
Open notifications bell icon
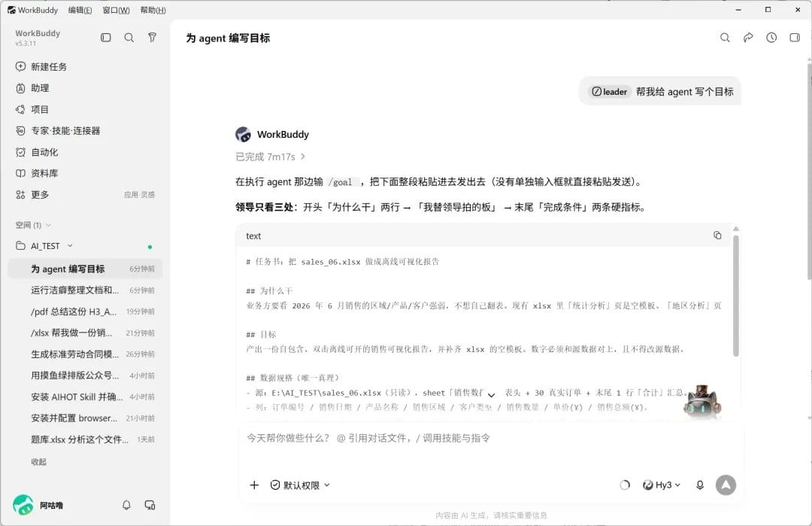click(x=126, y=505)
